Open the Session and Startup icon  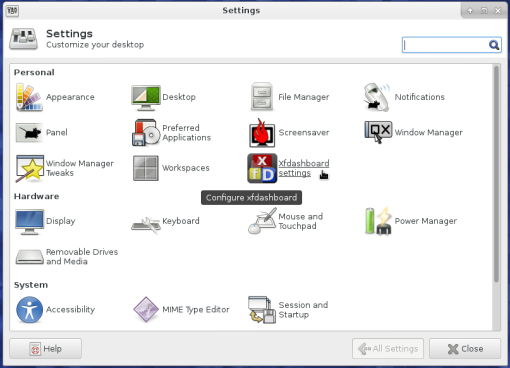tap(262, 310)
